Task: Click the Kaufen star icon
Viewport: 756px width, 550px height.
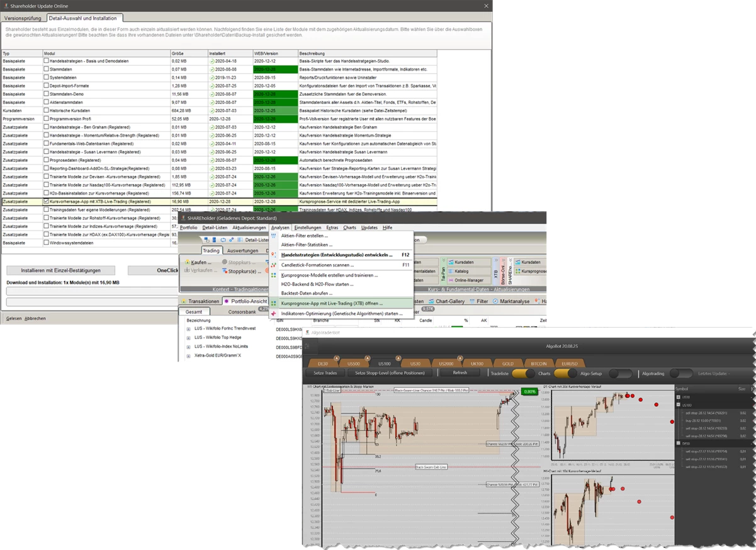Action: click(x=188, y=262)
